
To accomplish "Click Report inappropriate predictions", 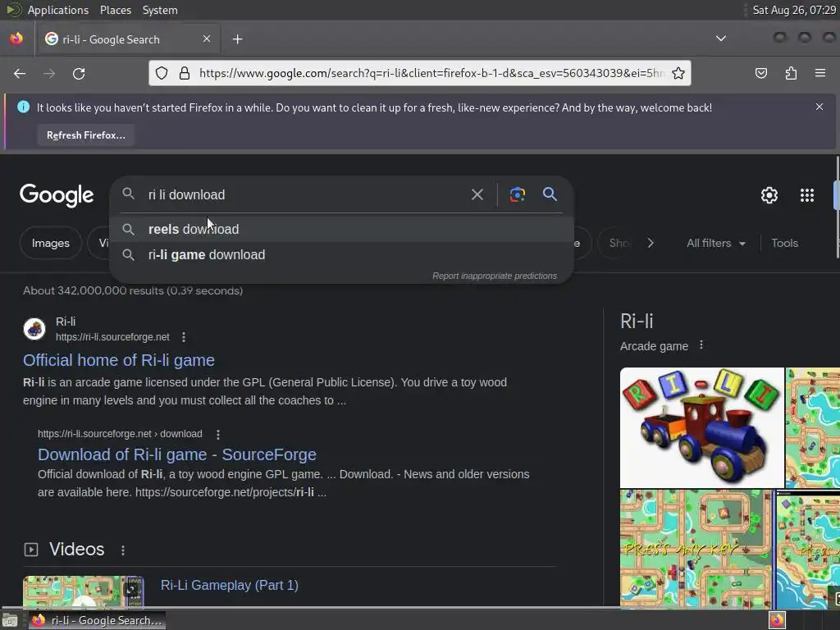I will 495,276.
